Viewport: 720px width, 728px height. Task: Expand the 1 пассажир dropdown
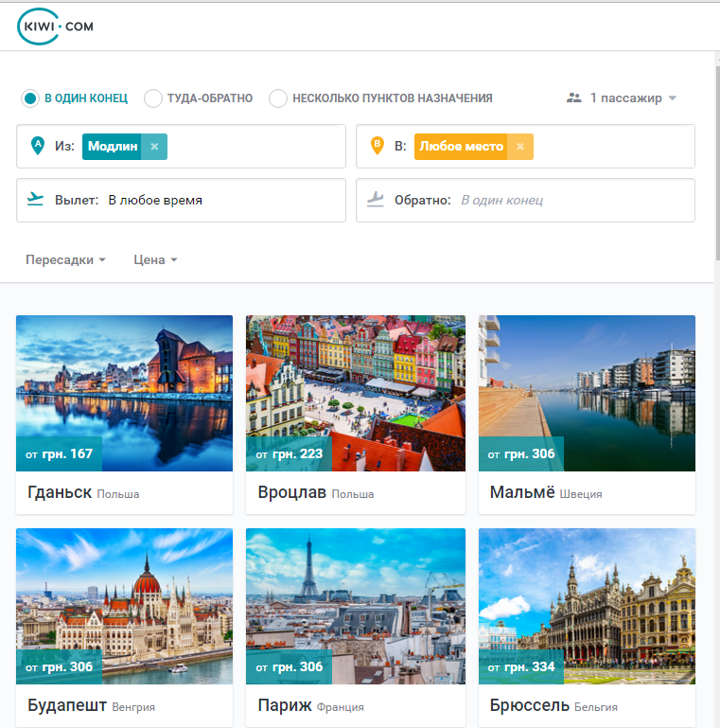pos(622,98)
